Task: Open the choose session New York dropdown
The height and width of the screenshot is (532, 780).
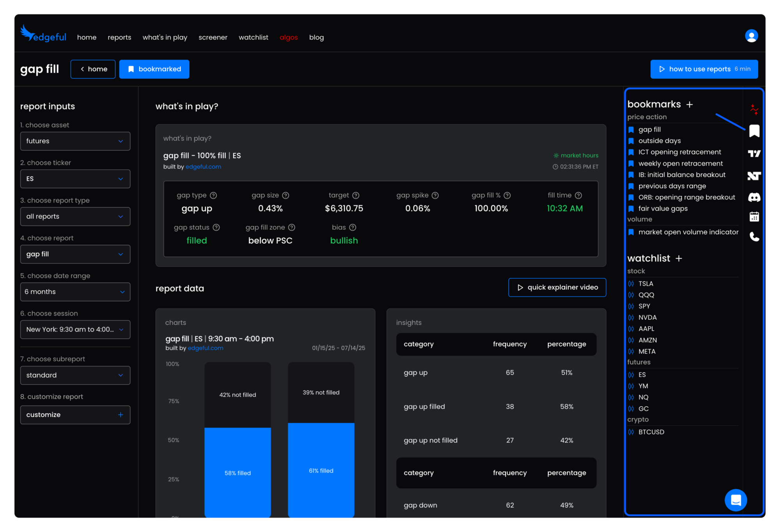Action: tap(75, 330)
